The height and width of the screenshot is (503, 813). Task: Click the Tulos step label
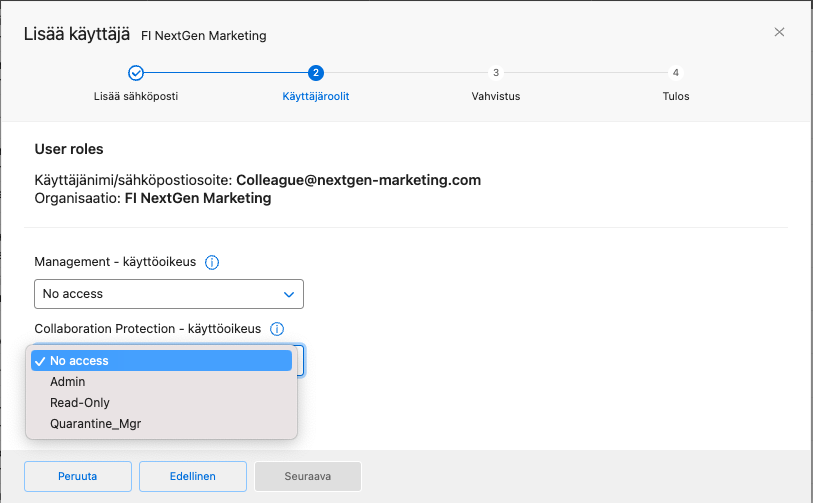(x=676, y=97)
